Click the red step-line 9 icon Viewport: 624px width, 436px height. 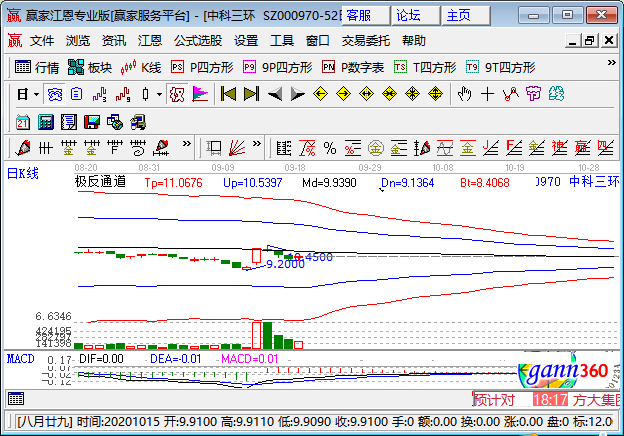123,94
